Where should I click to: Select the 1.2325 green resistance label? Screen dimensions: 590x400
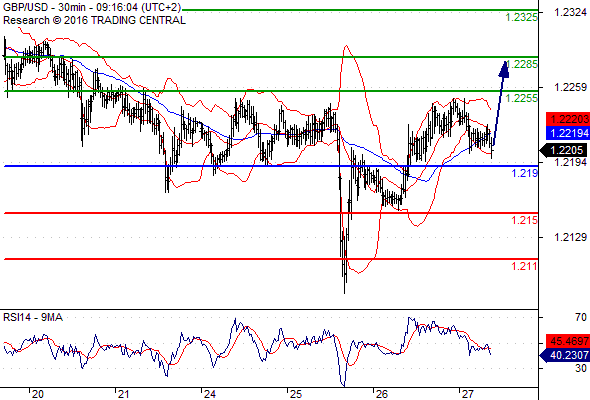(521, 17)
